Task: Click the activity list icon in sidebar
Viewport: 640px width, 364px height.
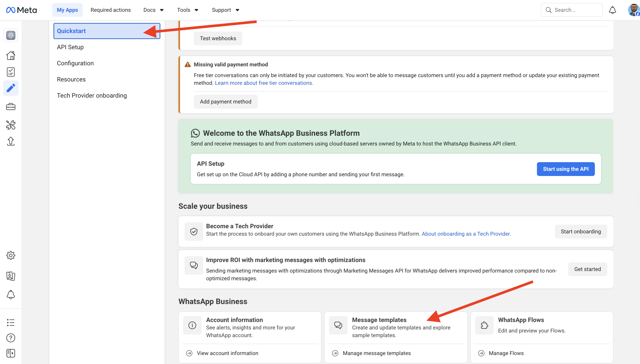Action: [11, 323]
